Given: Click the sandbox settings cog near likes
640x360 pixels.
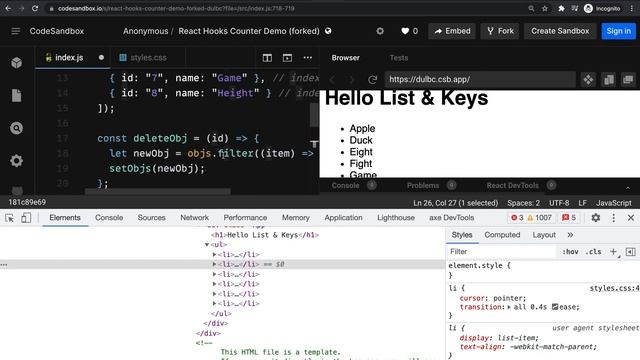Looking at the screenshot, I should tap(380, 31).
